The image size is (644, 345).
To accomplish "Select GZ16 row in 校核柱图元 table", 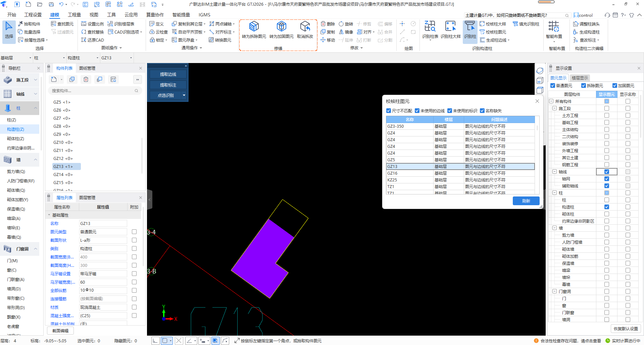I will tap(460, 173).
